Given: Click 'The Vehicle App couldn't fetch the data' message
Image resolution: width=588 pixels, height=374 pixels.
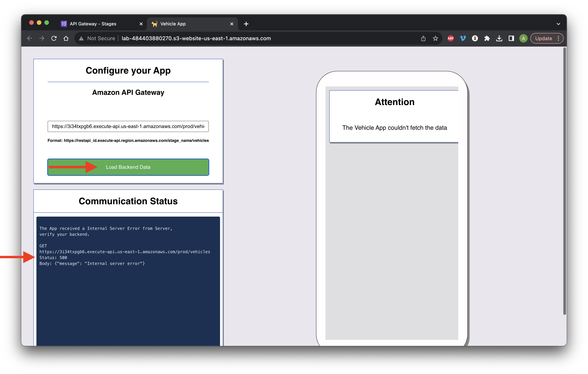Looking at the screenshot, I should pos(394,128).
